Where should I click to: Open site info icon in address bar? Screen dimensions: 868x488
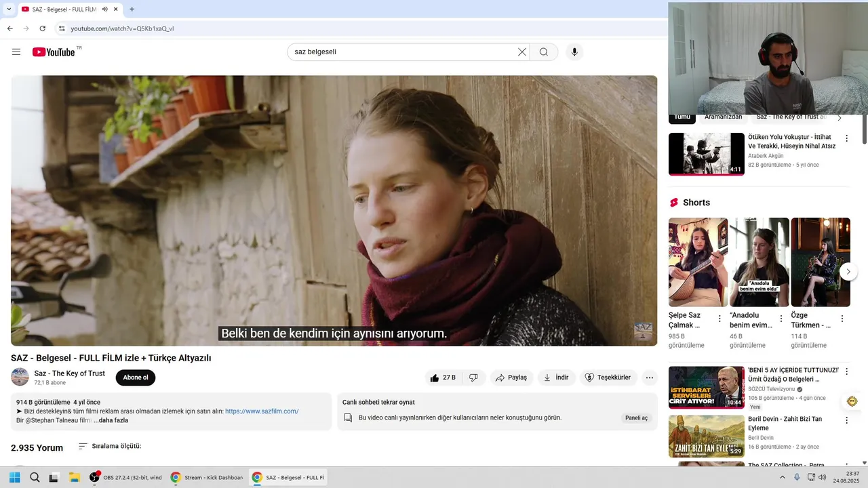pyautogui.click(x=62, y=28)
